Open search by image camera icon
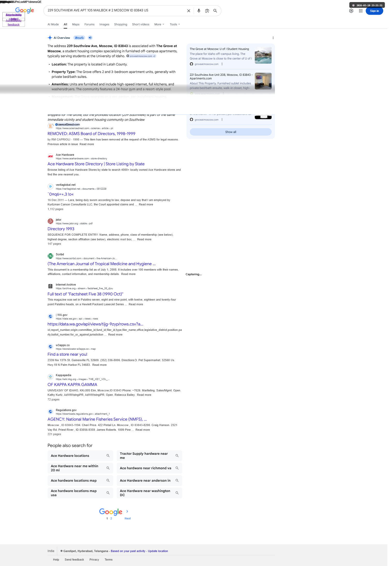This screenshot has width=392, height=566. coord(207,11)
